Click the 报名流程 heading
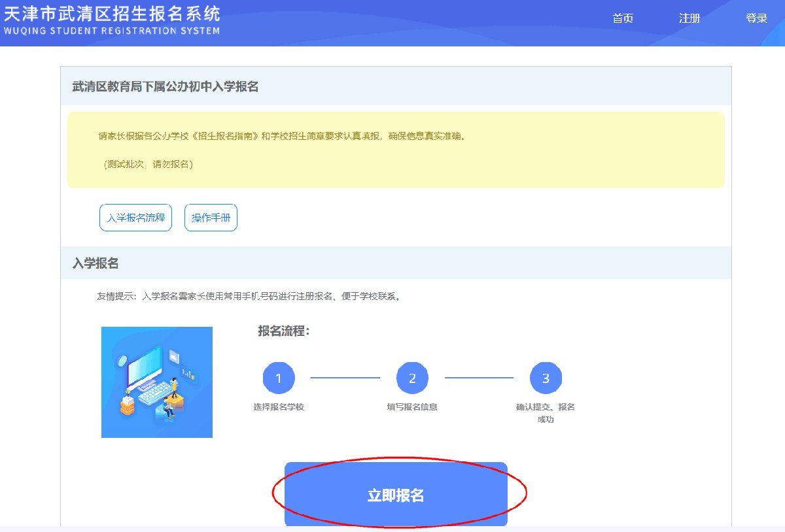Screen dimensions: 785x532 tap(283, 331)
